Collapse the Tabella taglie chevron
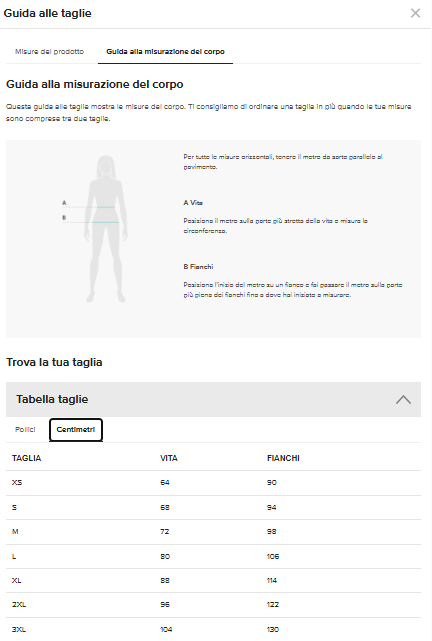This screenshot has height=641, width=432. click(x=403, y=399)
